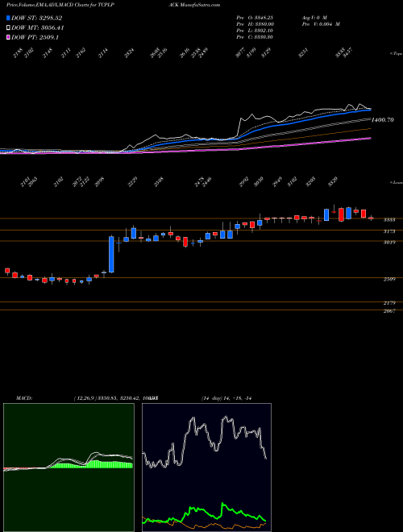Click the '3019' price level label
This screenshot has width=403, height=532.
pos(389,243)
